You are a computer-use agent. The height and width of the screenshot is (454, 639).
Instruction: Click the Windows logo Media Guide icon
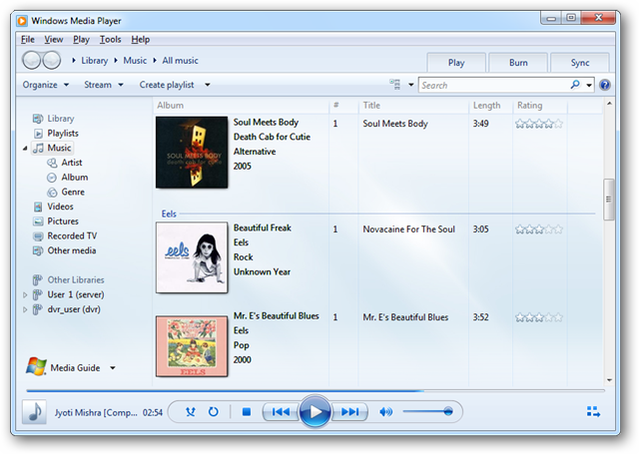pyautogui.click(x=36, y=366)
